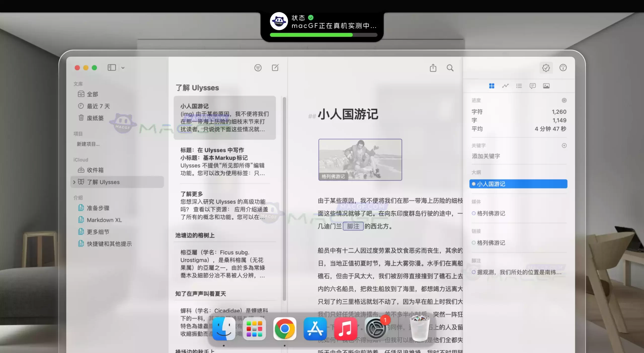Switch to the images panel icon
This screenshot has height=353, width=644.
click(x=546, y=86)
